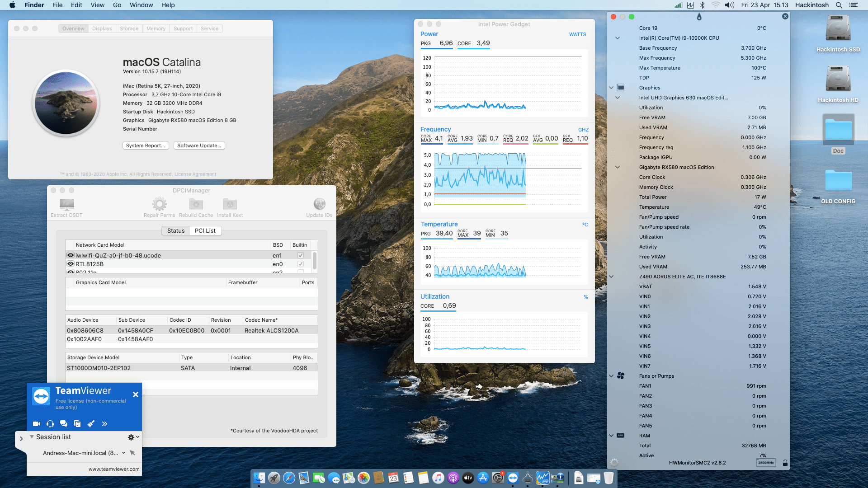Show more TeamViewer tools double-chevron
This screenshot has height=488, width=868.
104,424
